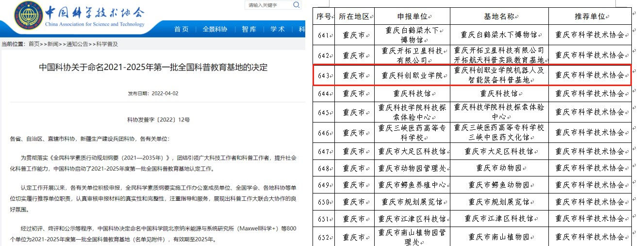Screen dimensions: 644x246
Task: Click the 推荐单位 table column header
Action: [x=590, y=16]
